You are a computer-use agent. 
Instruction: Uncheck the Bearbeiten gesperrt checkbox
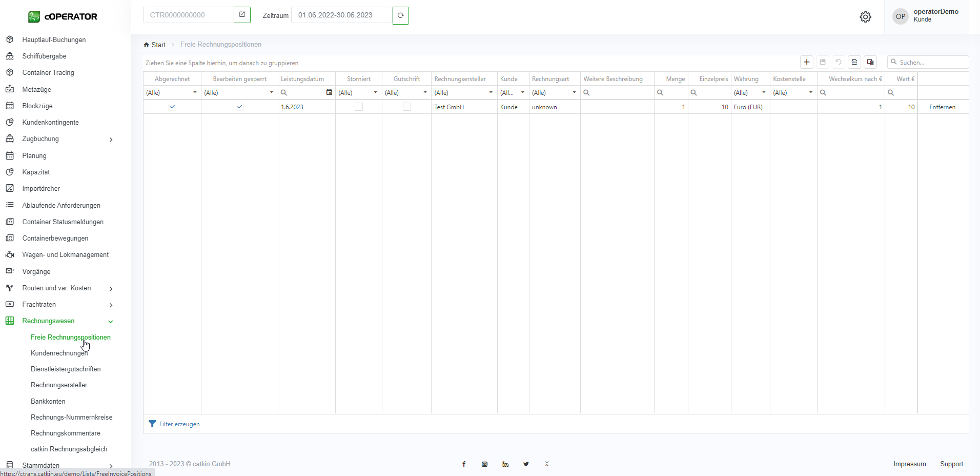239,107
